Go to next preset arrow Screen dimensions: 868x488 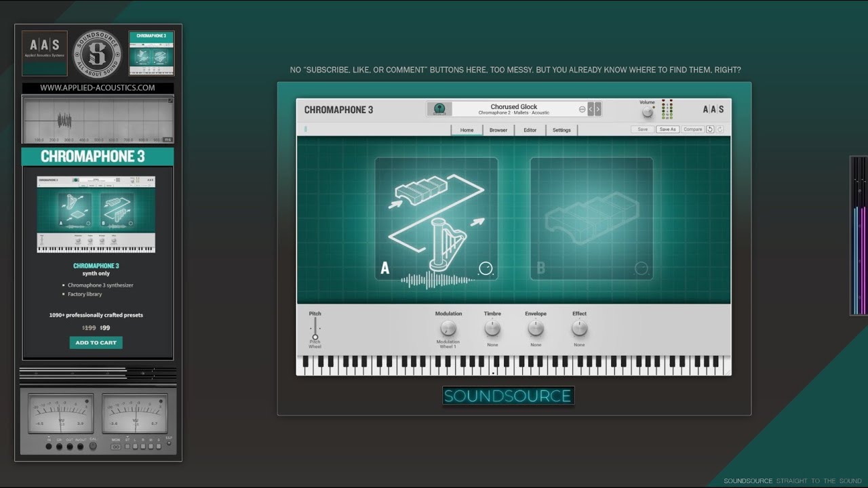coord(598,109)
